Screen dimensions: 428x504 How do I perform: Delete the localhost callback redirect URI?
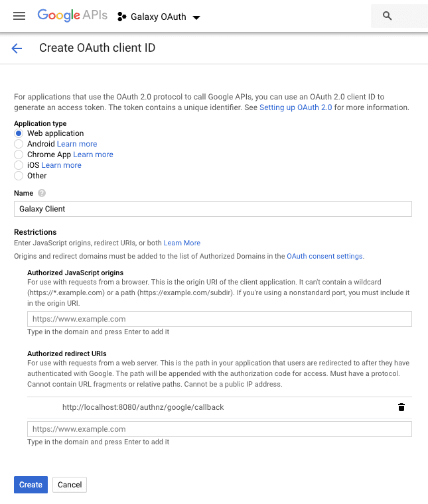401,407
